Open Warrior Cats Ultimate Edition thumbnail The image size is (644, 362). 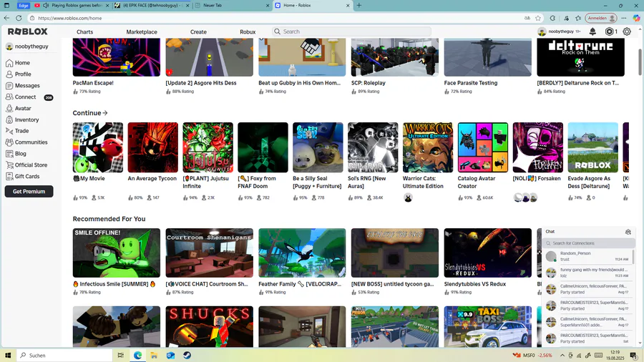point(428,147)
